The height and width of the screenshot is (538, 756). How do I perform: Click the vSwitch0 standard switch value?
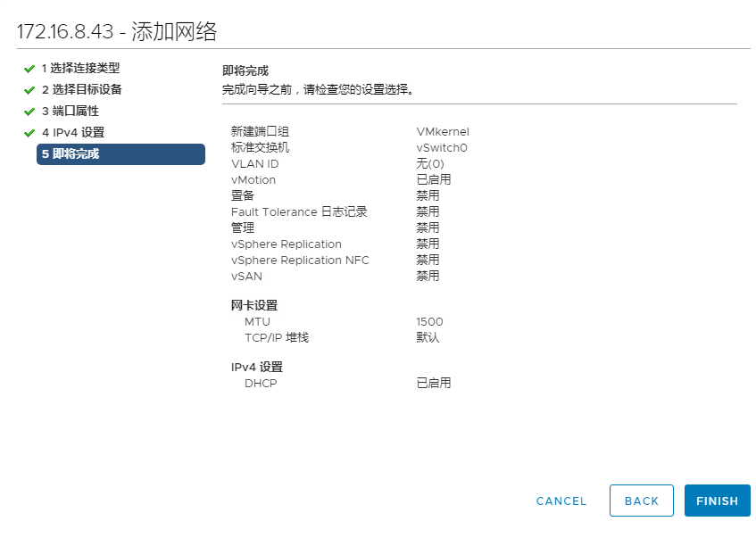pos(441,148)
